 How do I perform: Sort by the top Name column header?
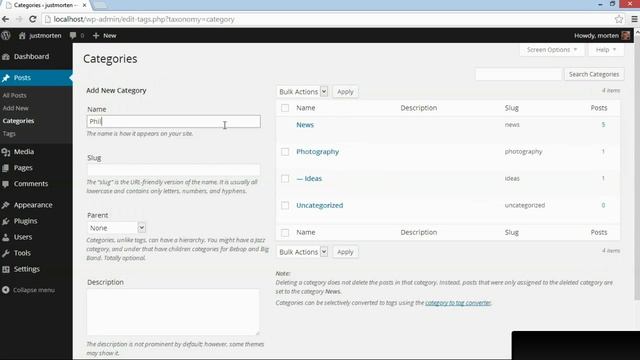[x=306, y=108]
